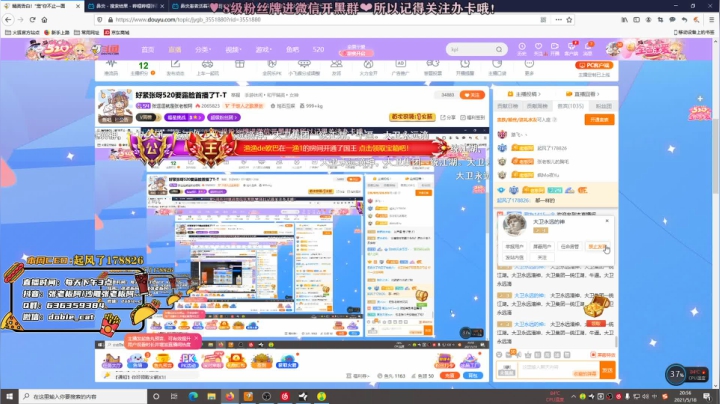Open Douyu 直播 nav item
This screenshot has width=720, height=404.
point(174,50)
